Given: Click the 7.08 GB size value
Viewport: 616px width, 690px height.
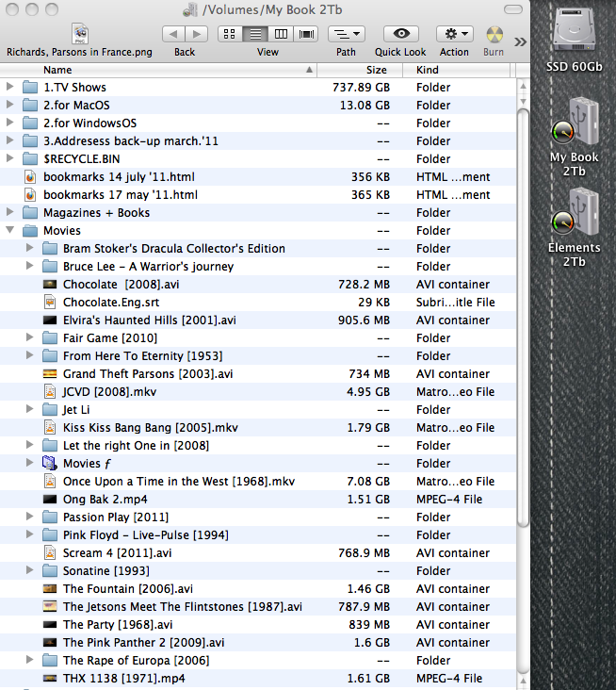Looking at the screenshot, I should pyautogui.click(x=368, y=482).
